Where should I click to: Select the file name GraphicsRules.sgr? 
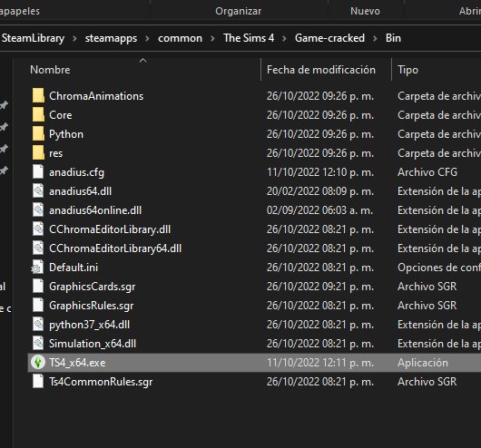tap(92, 306)
